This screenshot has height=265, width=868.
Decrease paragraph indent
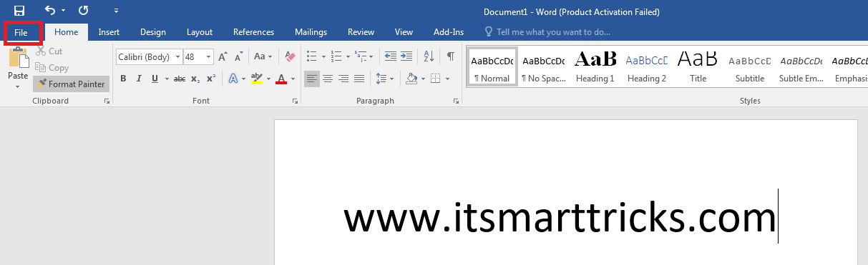point(391,56)
